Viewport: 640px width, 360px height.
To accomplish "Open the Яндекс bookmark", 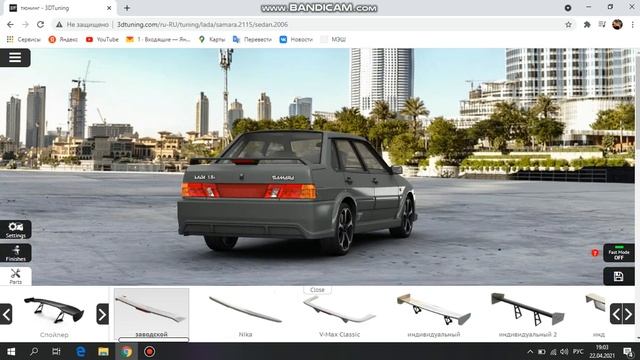I will (63, 39).
